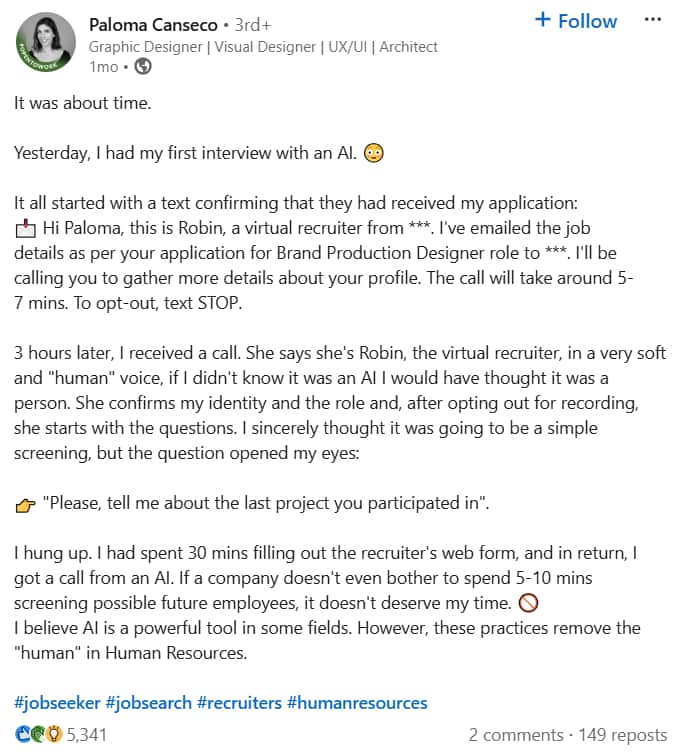The image size is (683, 752).
Task: View the 149 reposts
Action: pos(623,735)
